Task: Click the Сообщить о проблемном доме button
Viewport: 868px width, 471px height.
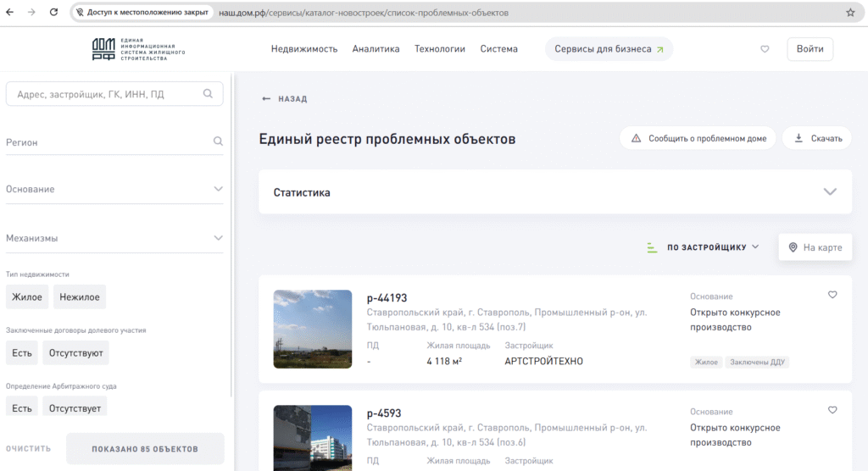Action: pyautogui.click(x=698, y=138)
